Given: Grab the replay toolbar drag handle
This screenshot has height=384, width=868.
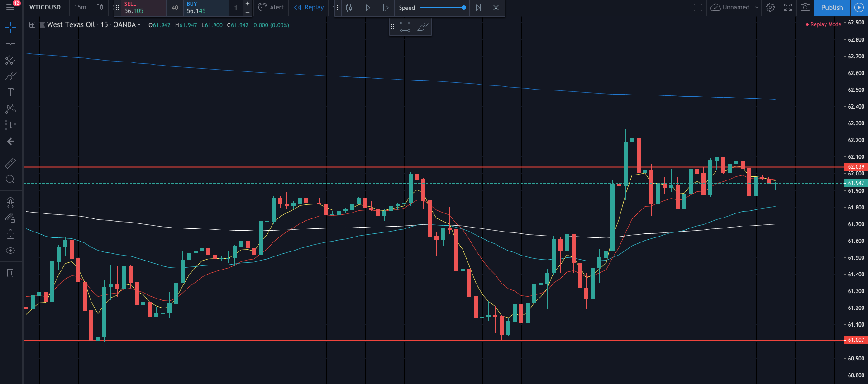Looking at the screenshot, I should tap(338, 8).
